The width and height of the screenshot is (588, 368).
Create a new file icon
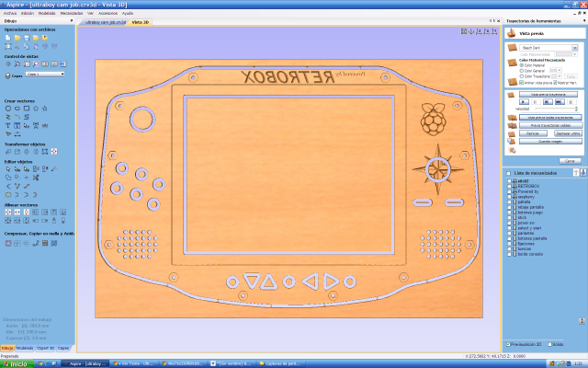tap(8, 38)
